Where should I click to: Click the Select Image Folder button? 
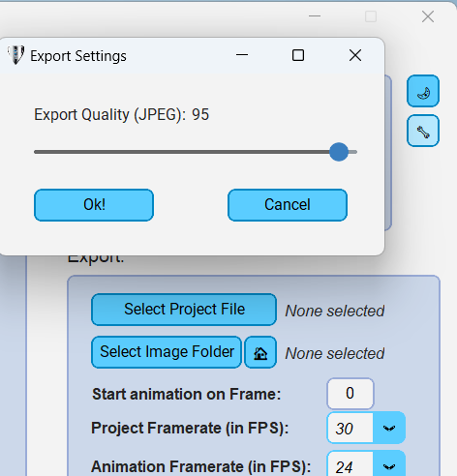click(167, 352)
